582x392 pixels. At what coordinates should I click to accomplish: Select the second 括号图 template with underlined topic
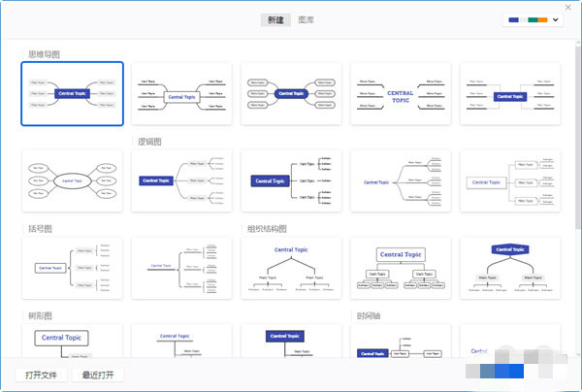click(x=182, y=267)
